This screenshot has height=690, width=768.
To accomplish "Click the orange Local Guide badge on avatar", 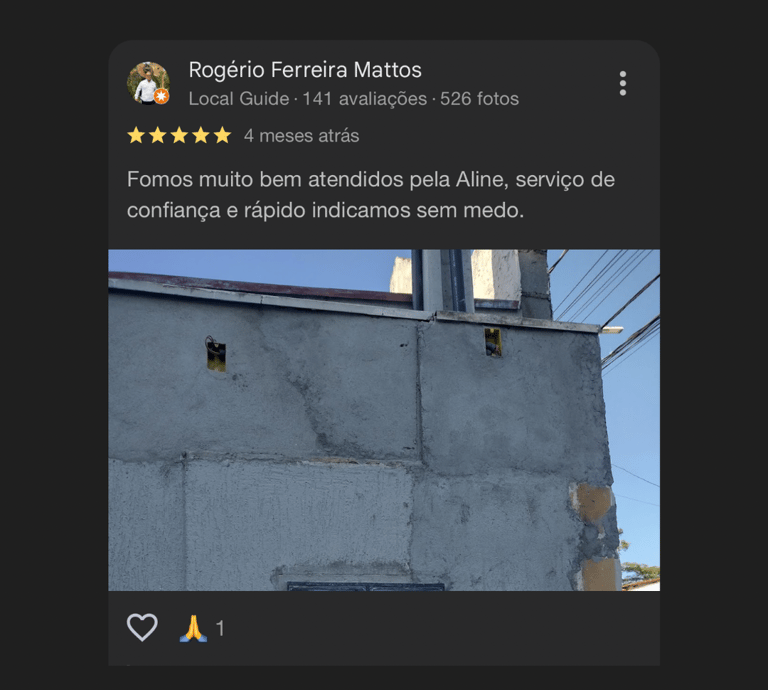I will point(162,96).
